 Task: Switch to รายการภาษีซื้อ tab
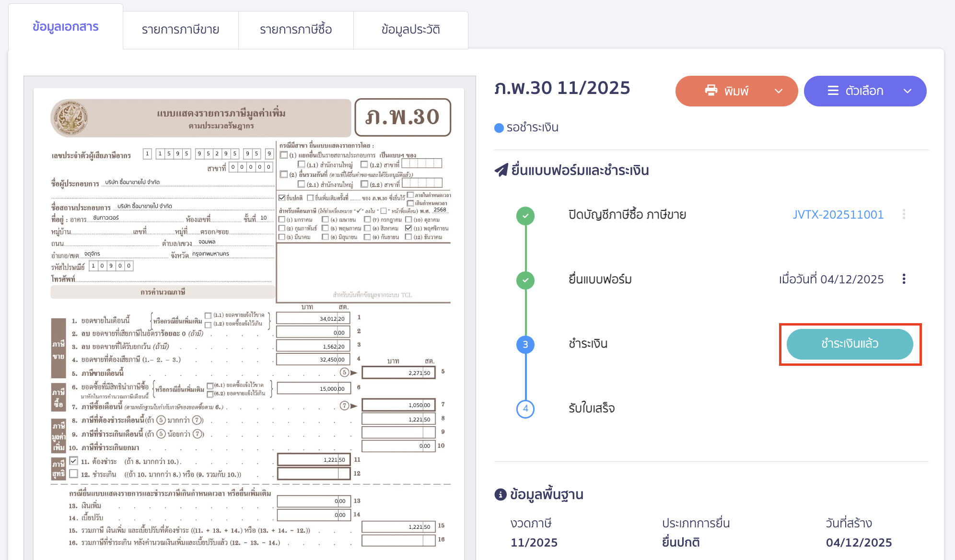pyautogui.click(x=296, y=30)
